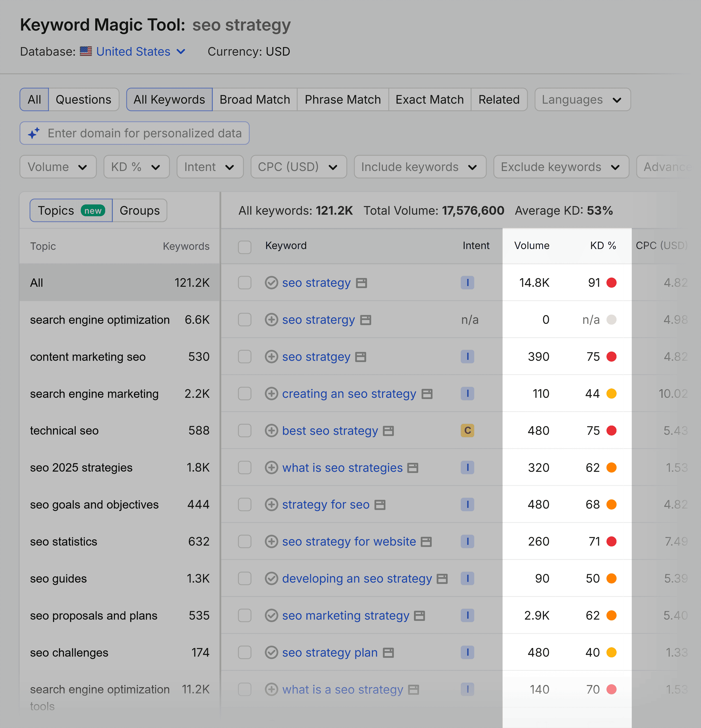The height and width of the screenshot is (728, 701).
Task: Open SERP view icon for 'best seo strategy'
Action: click(388, 431)
